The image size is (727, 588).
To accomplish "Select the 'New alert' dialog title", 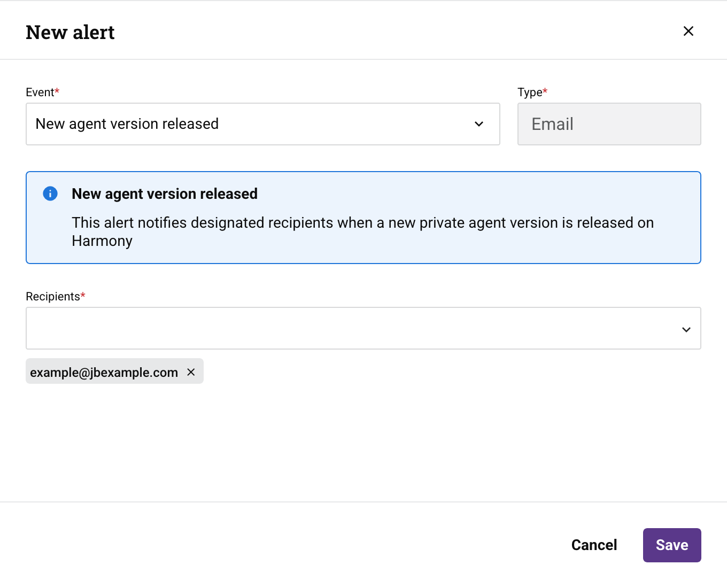I will pos(70,32).
